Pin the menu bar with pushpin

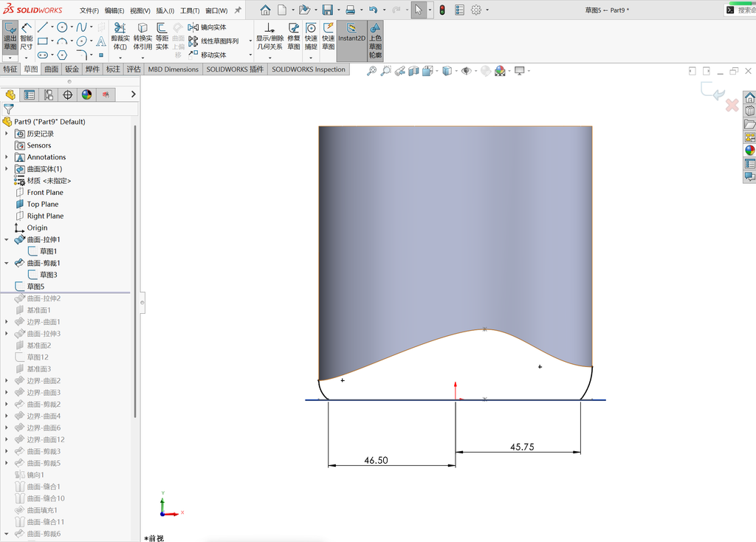pos(238,10)
